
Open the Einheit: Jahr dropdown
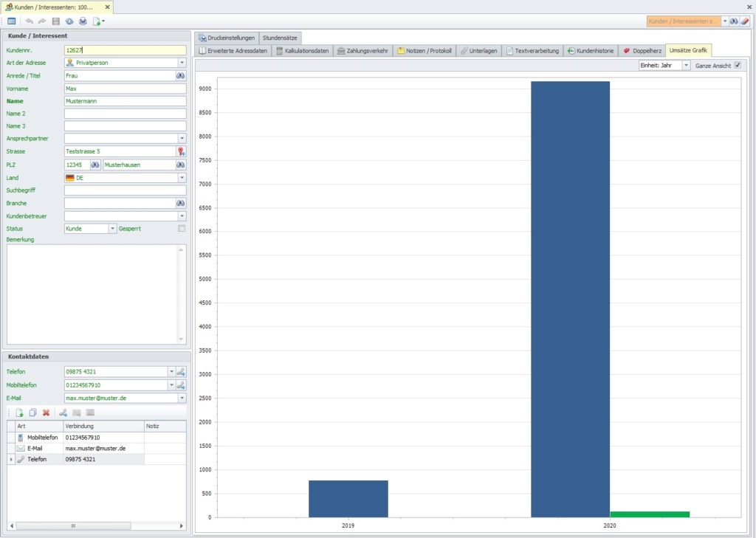click(x=686, y=65)
